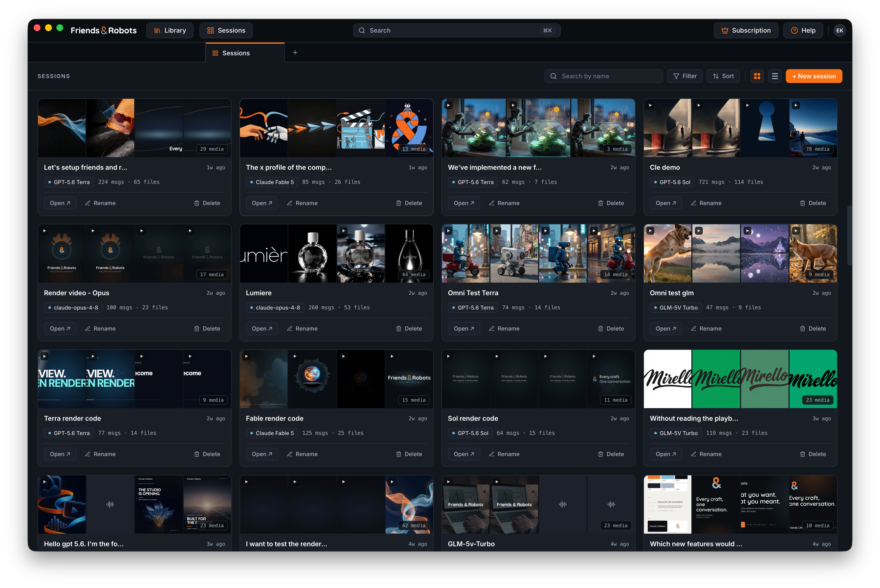Click the first Cle demo video thumbnail
The width and height of the screenshot is (880, 588).
[667, 128]
